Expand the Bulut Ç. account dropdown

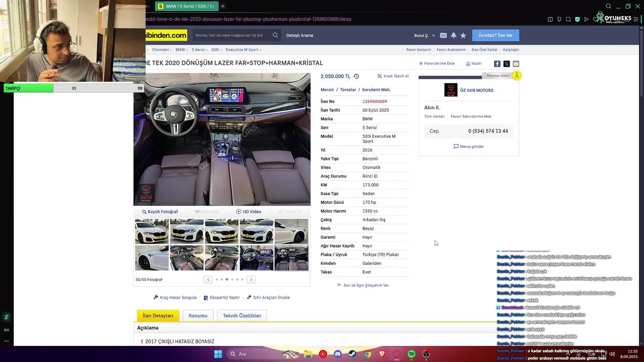(x=424, y=35)
